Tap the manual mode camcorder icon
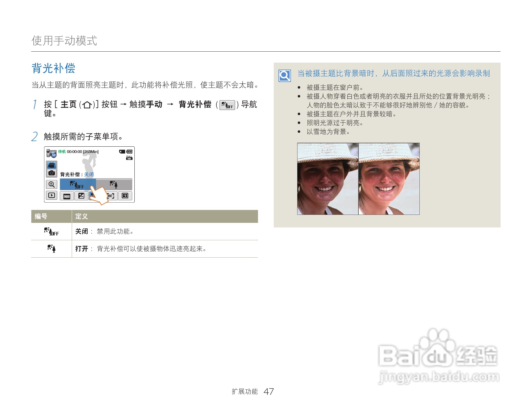The height and width of the screenshot is (407, 532). coord(51,153)
